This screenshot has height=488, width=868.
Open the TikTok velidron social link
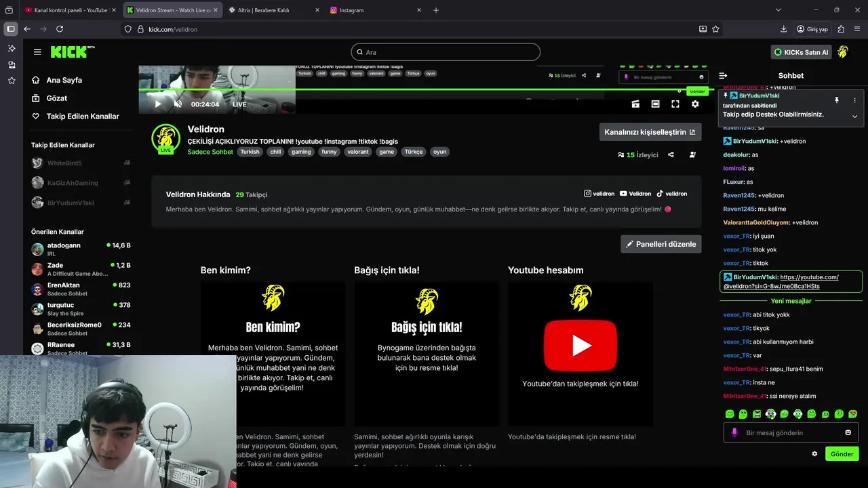click(x=672, y=194)
